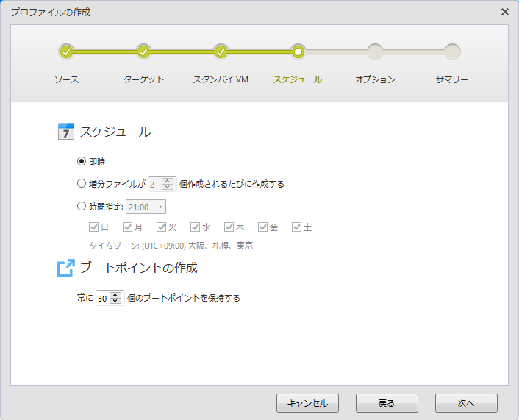Viewport: 519px width, 420px height.
Task: Select the 増分ファイル radio option
Action: (x=82, y=184)
